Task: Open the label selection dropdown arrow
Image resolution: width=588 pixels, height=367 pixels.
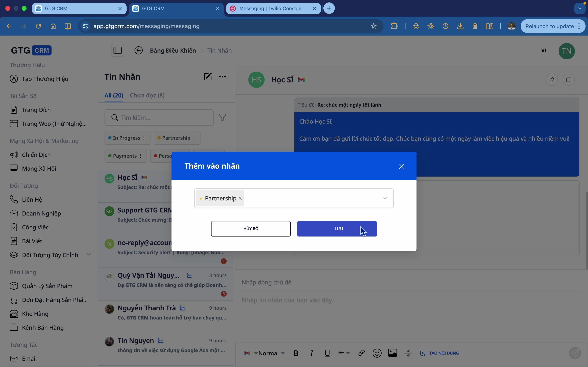Action: click(385, 198)
